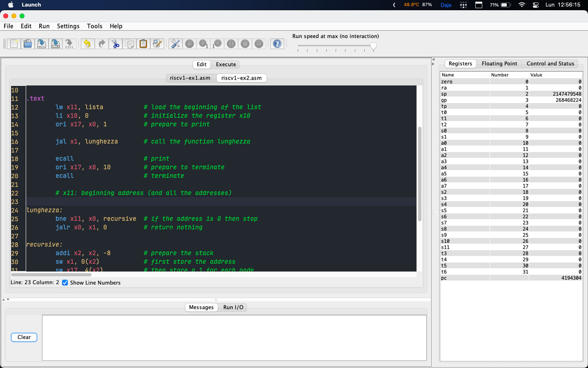Open the Tools menu

point(95,26)
